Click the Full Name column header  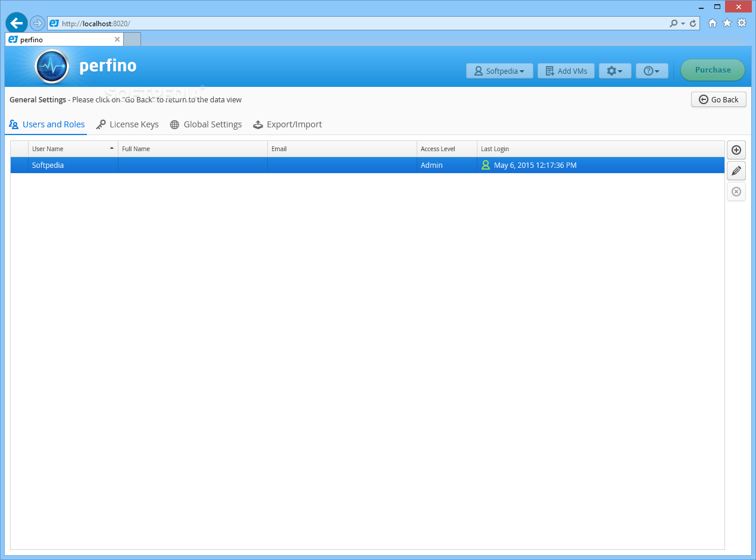pyautogui.click(x=193, y=149)
